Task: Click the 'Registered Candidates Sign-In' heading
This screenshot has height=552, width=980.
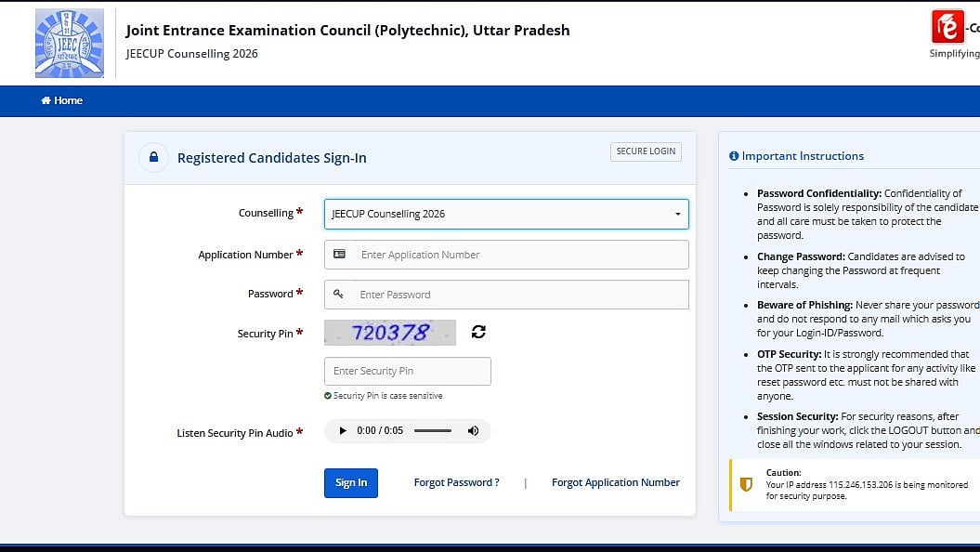Action: coord(272,158)
